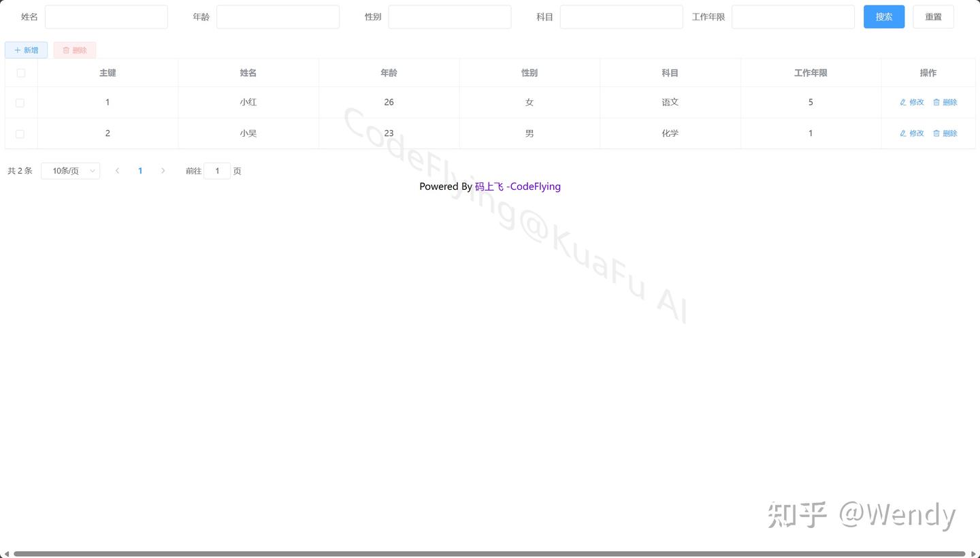Click the previous page arrow in pagination

pos(117,171)
